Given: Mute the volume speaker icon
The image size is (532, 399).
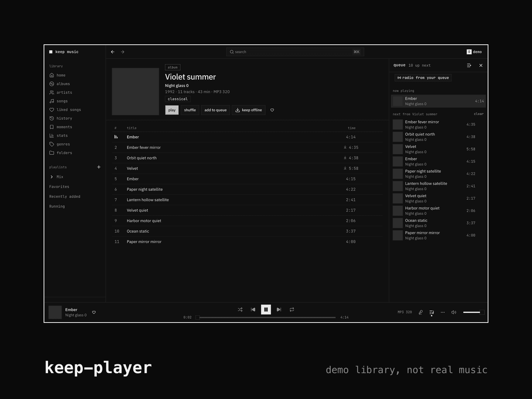Looking at the screenshot, I should [454, 312].
